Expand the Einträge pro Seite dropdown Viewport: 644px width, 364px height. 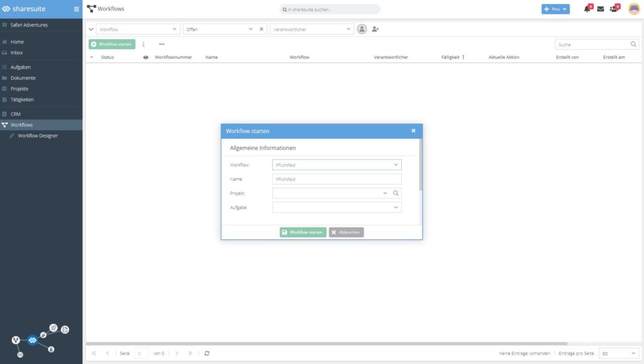(x=633, y=353)
